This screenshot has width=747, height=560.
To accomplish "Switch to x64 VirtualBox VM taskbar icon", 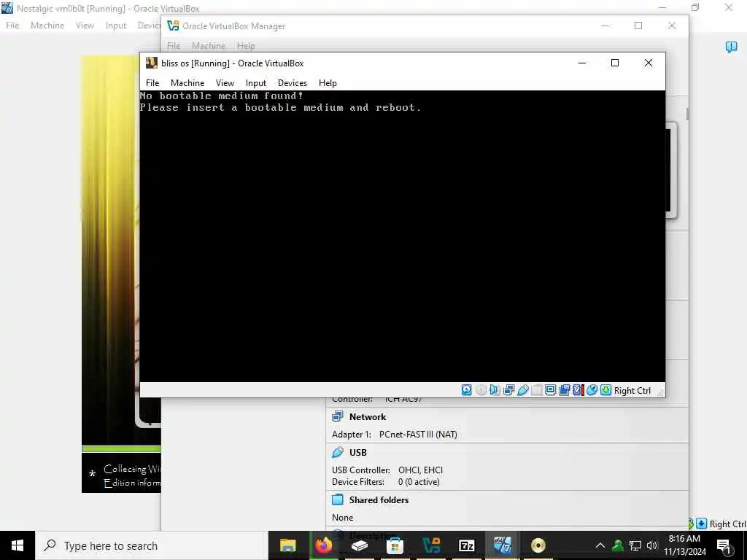I will click(x=502, y=545).
